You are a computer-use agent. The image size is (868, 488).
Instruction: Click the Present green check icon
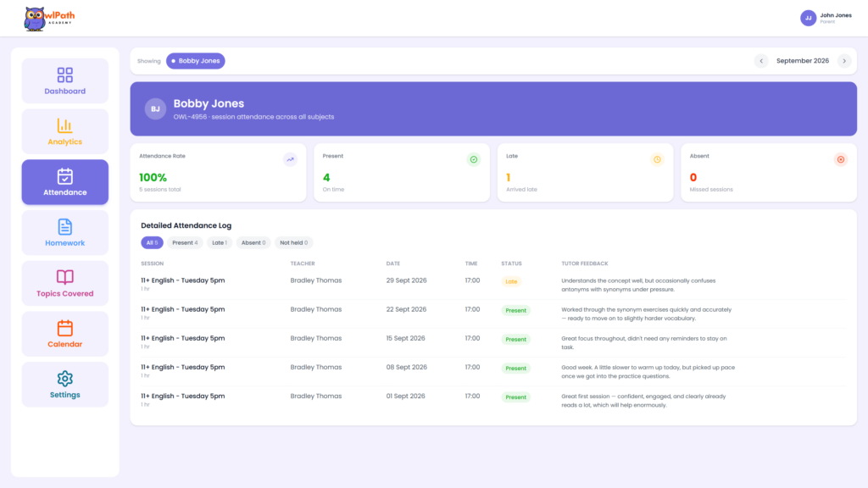coord(474,159)
